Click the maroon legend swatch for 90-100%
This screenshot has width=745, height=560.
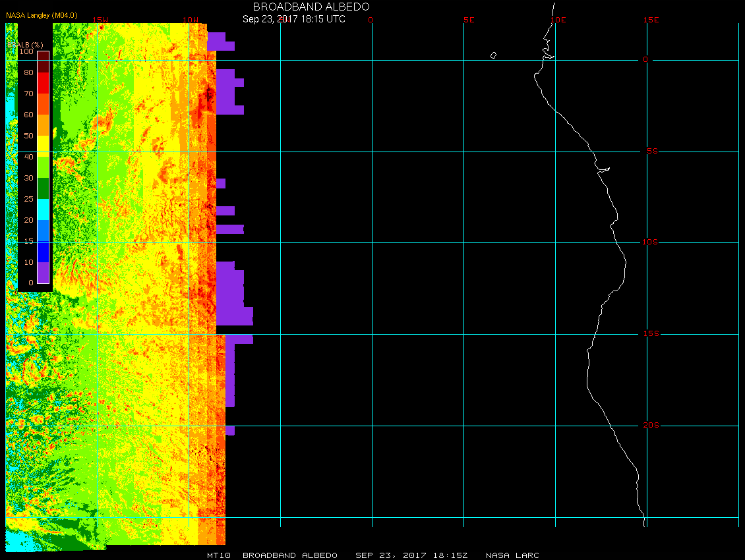[x=43, y=62]
